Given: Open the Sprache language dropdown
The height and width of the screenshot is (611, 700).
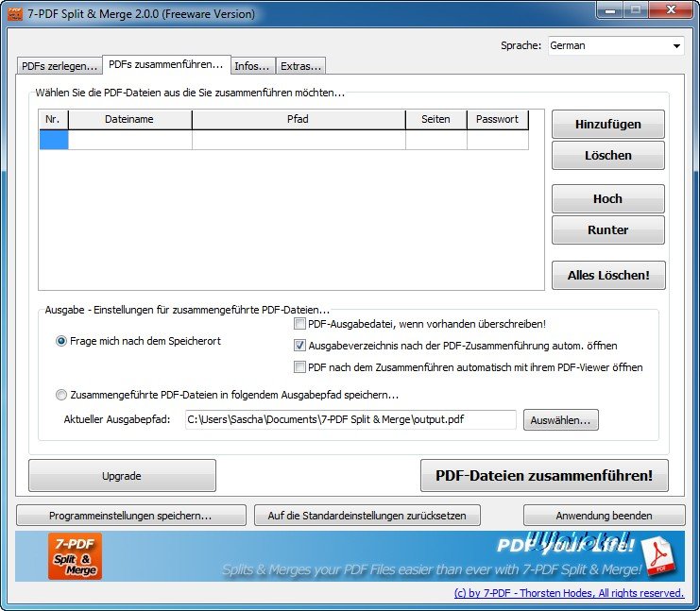Looking at the screenshot, I should 616,45.
